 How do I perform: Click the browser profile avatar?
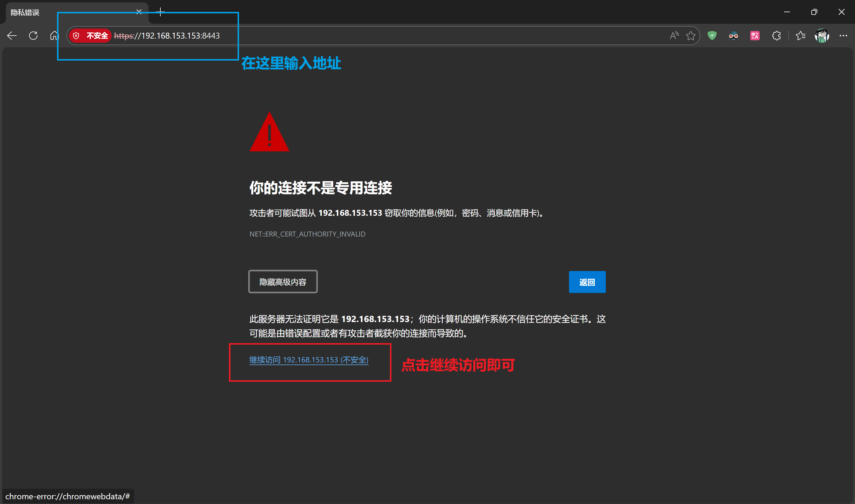821,35
